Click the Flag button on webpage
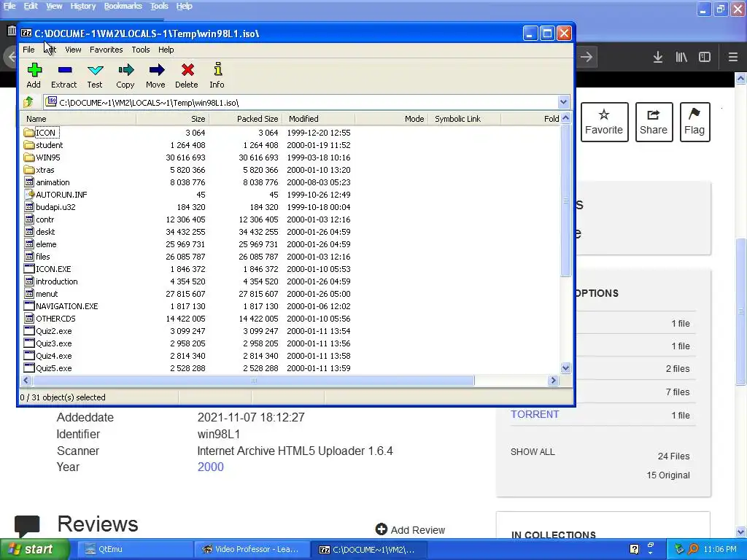Screen dimensions: 747x560 pyautogui.click(x=694, y=122)
